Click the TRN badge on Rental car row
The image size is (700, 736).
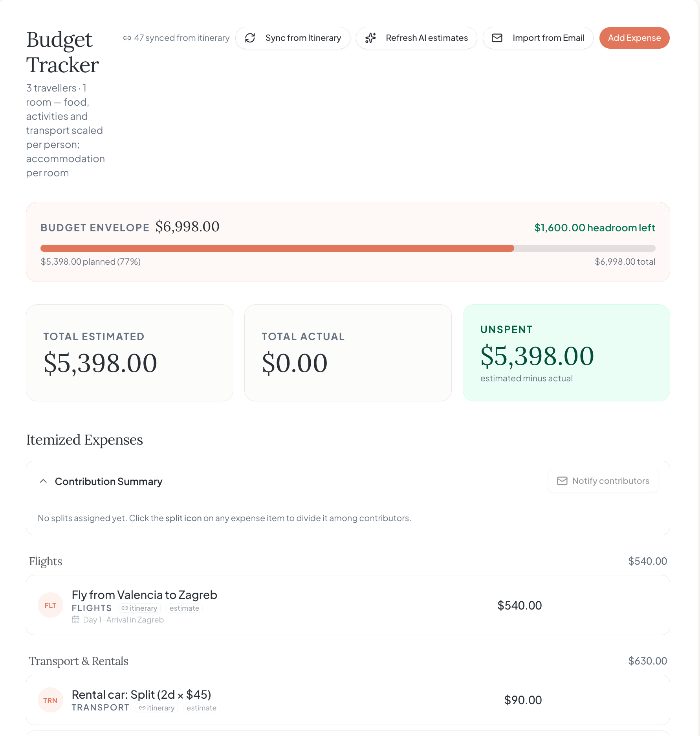[50, 700]
